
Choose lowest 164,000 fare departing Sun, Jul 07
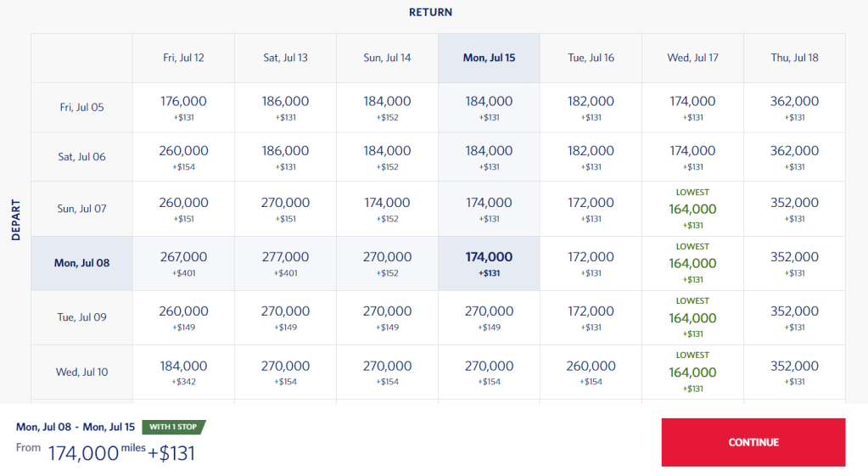click(x=692, y=209)
